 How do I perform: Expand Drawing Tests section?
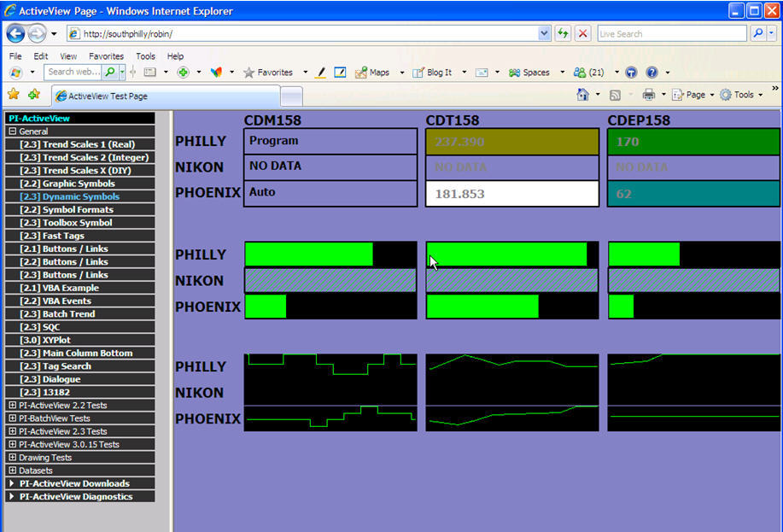point(13,457)
